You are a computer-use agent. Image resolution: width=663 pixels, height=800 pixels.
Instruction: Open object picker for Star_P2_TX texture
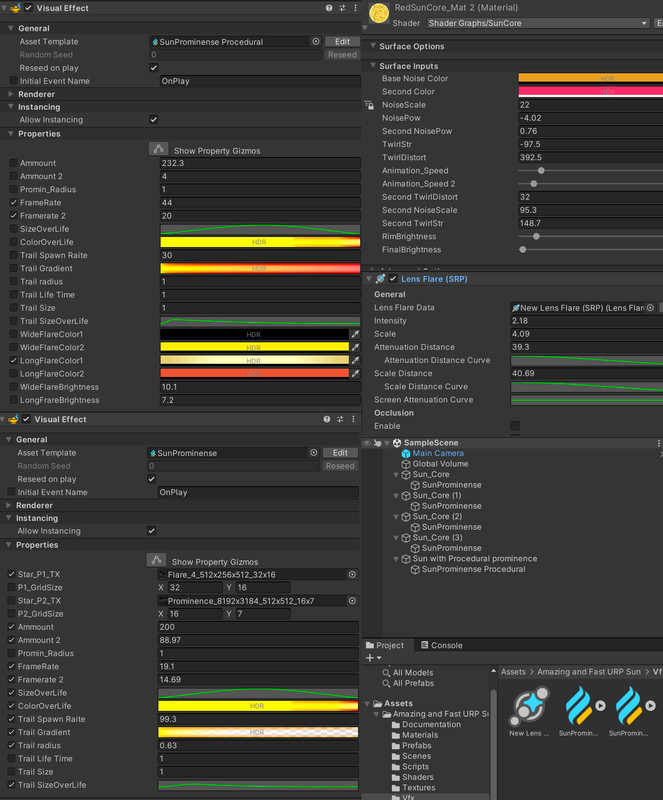(x=352, y=601)
